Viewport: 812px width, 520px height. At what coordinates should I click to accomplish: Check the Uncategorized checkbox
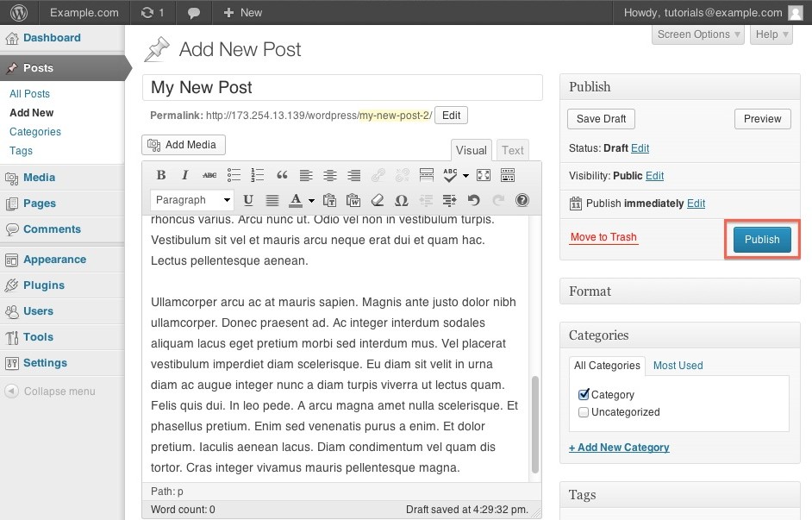pyautogui.click(x=584, y=412)
